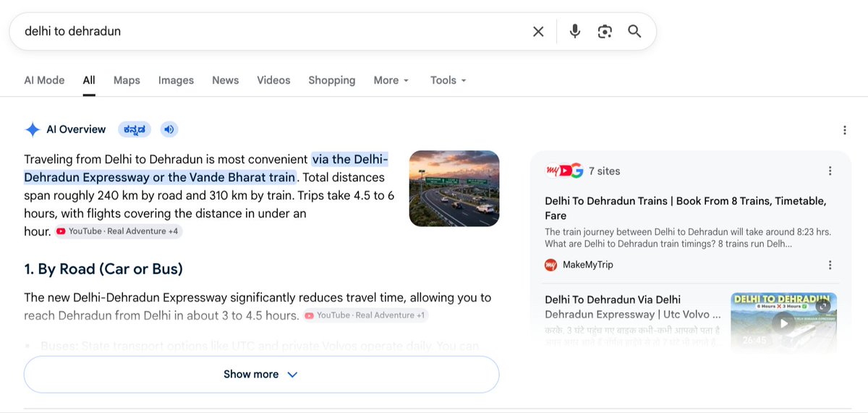Select the All results tab

pos(89,80)
